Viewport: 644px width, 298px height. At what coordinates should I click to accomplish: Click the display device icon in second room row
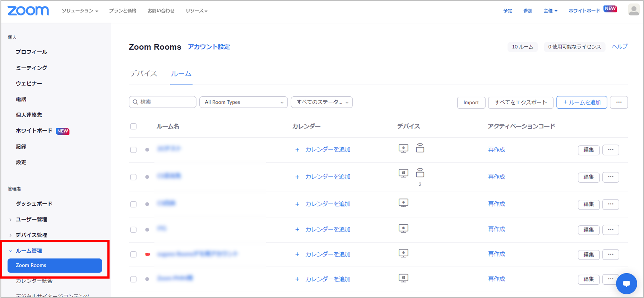(x=403, y=173)
